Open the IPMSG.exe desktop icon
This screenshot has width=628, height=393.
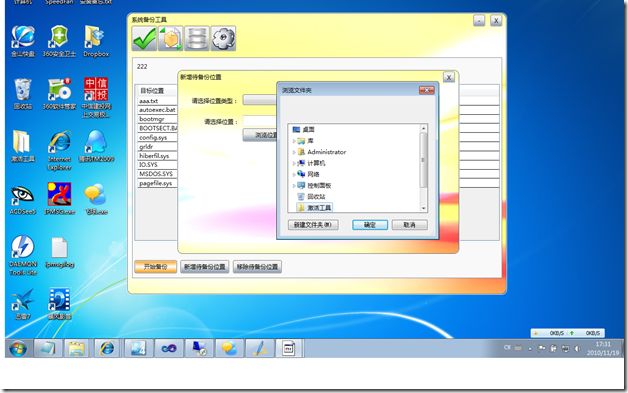tap(59, 199)
